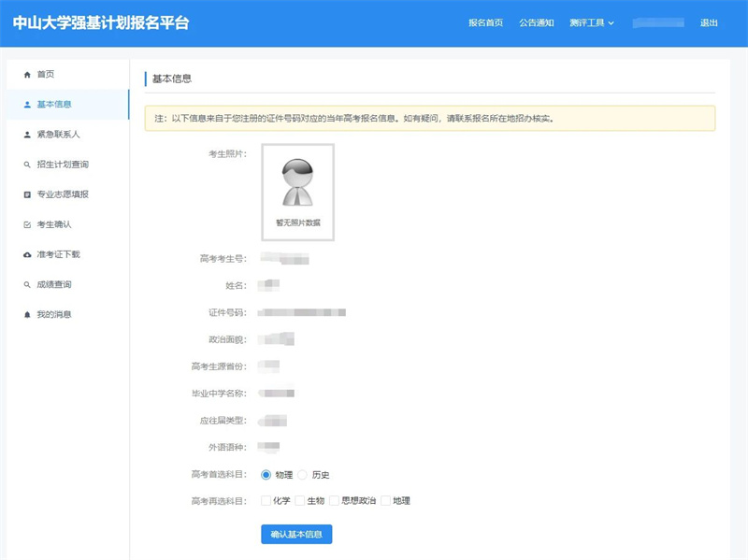
Task: Click the person icon beside 基本信息
Action: coord(27,105)
